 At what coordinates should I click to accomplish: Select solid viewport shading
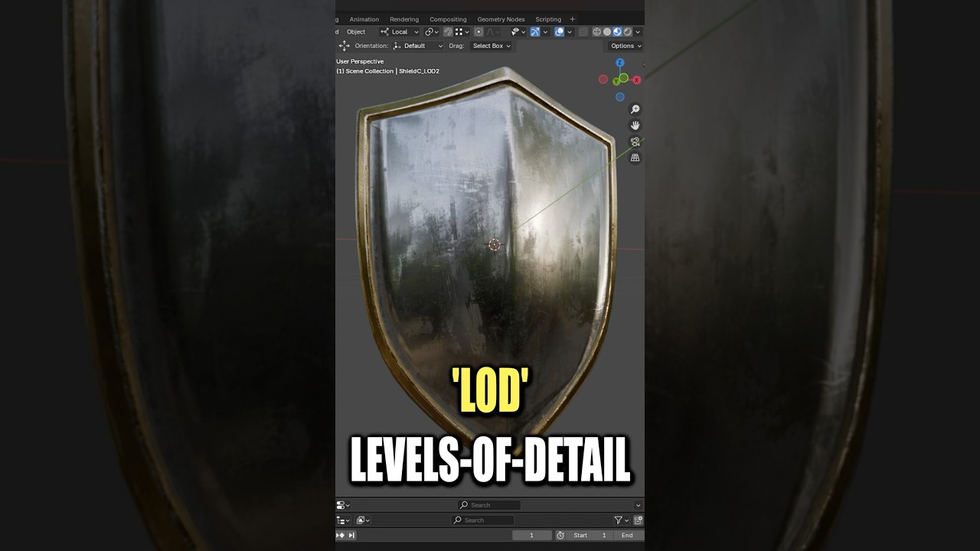click(607, 31)
